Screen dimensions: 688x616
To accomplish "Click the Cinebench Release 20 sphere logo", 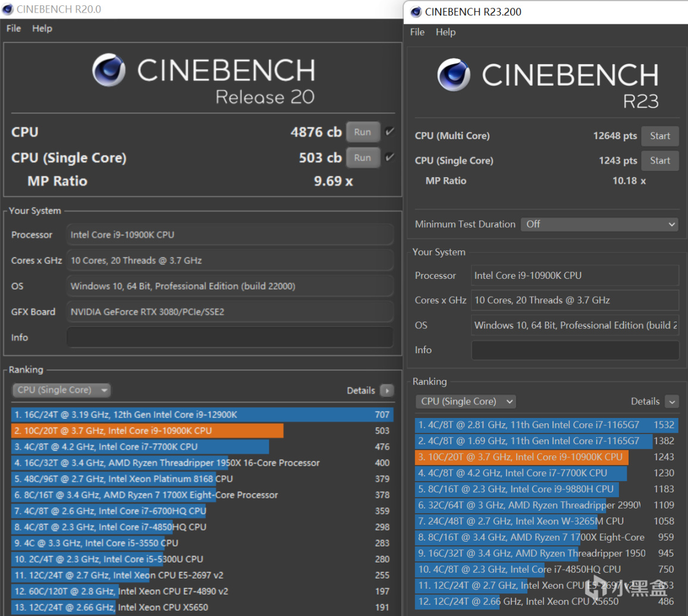I will coord(108,71).
